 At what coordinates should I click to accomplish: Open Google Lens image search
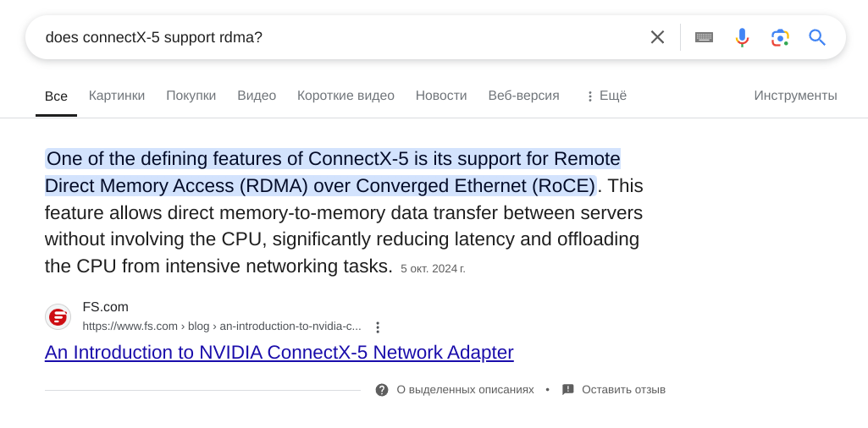pos(779,37)
